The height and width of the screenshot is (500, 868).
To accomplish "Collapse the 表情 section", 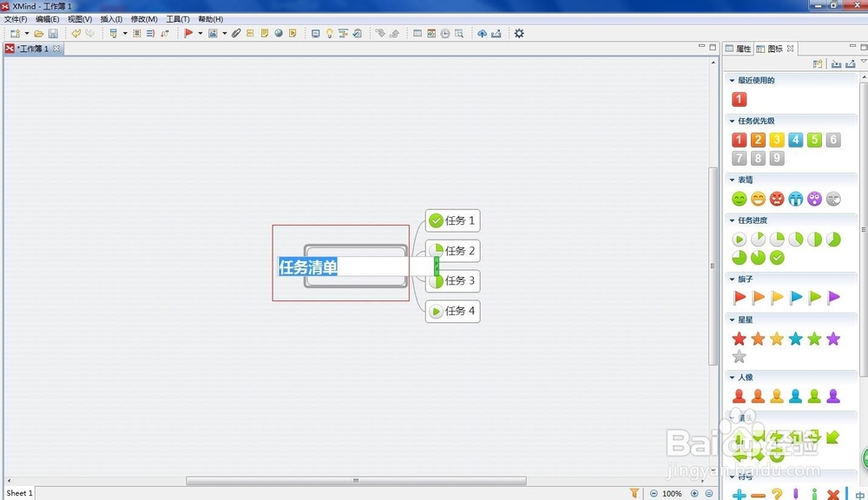I will [x=732, y=180].
